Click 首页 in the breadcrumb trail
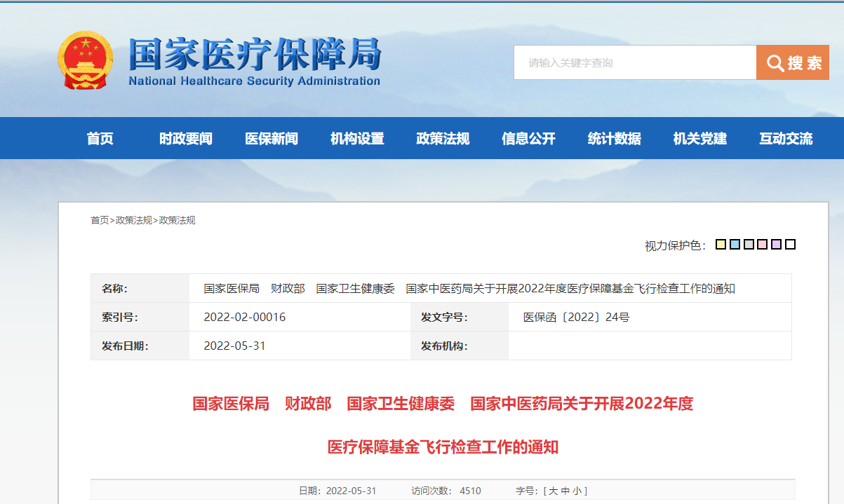 [x=100, y=220]
